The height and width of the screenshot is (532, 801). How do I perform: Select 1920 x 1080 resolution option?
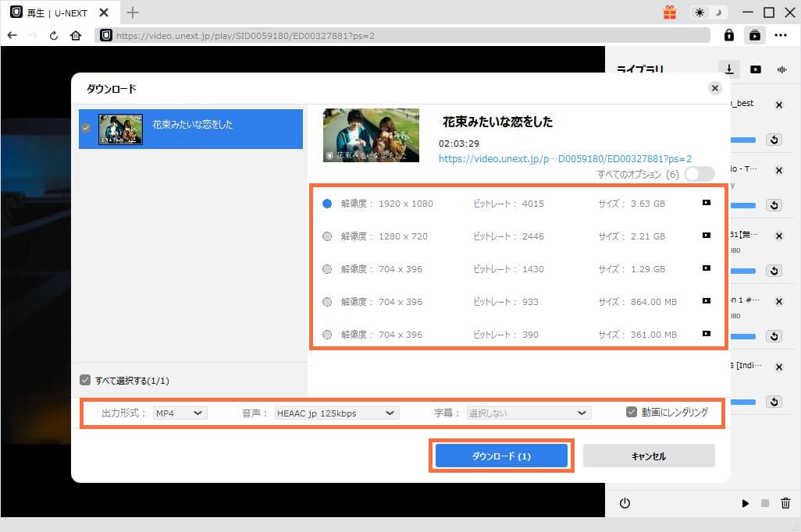tap(327, 204)
